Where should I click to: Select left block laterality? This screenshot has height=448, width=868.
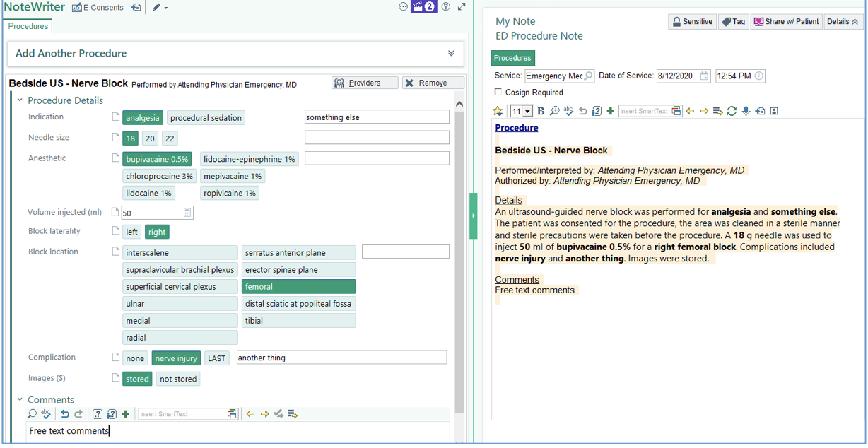coord(132,232)
